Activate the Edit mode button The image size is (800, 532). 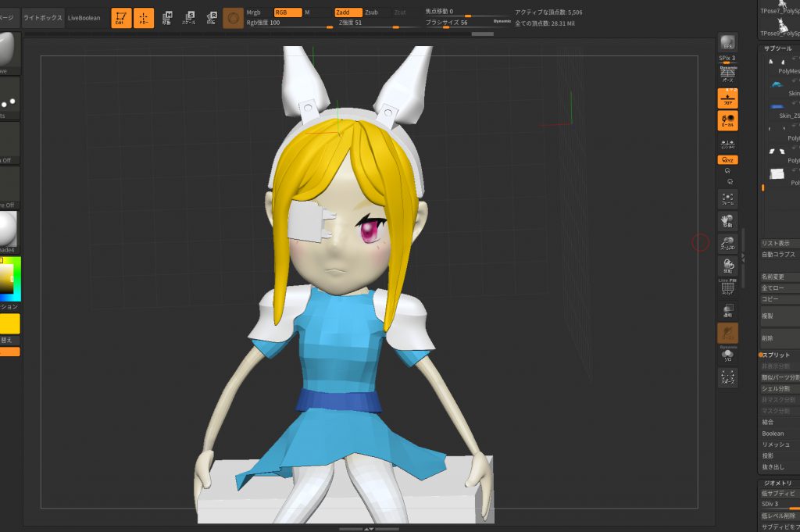pyautogui.click(x=121, y=18)
